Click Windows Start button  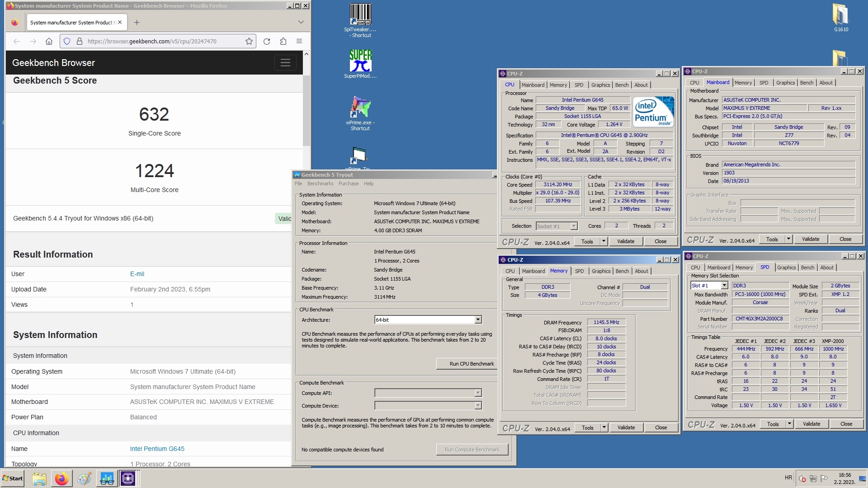click(x=13, y=478)
